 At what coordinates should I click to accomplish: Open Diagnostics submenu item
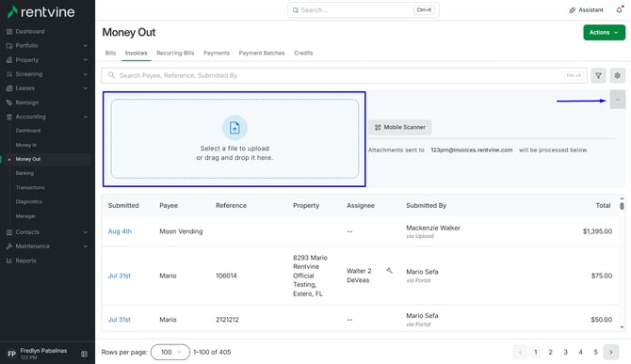tap(28, 201)
